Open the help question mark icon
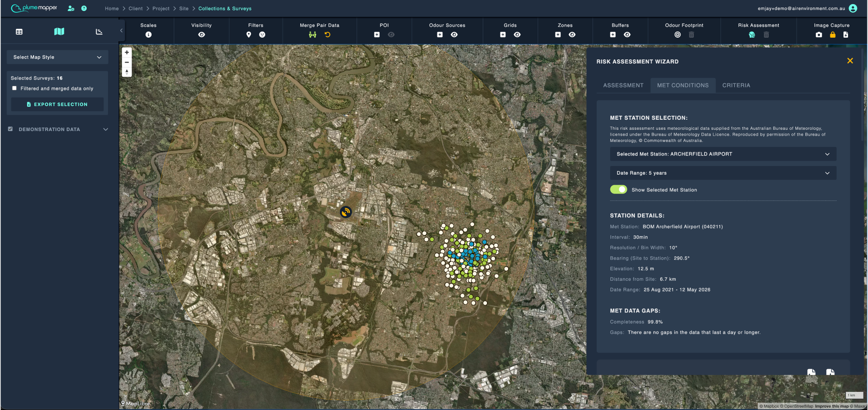 click(84, 8)
